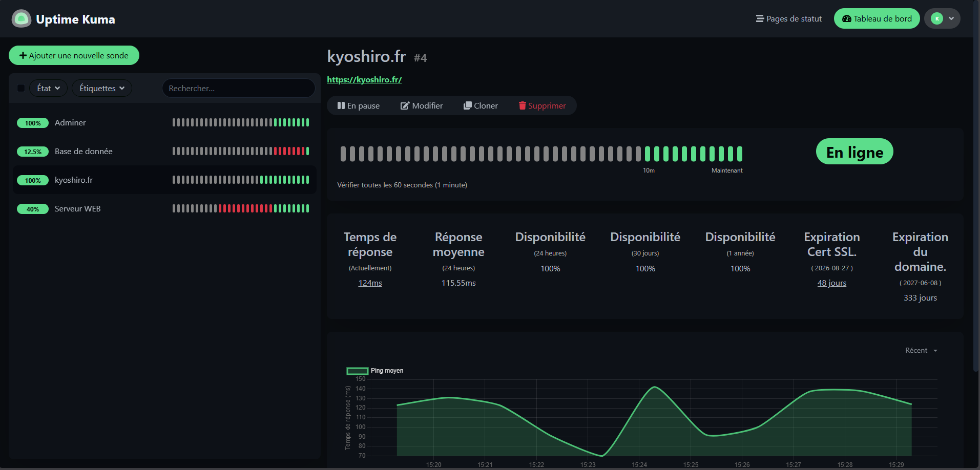Click the Modifier button
The height and width of the screenshot is (470, 980).
(422, 105)
